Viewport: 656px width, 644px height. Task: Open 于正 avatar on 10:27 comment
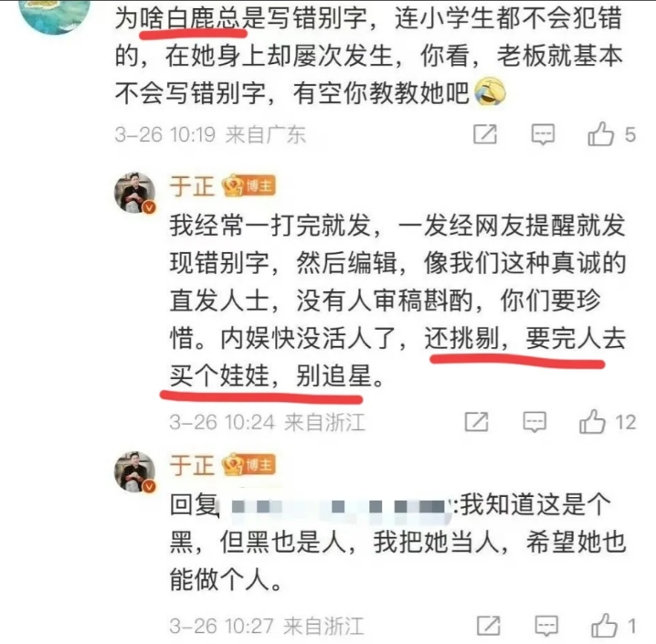pyautogui.click(x=135, y=471)
